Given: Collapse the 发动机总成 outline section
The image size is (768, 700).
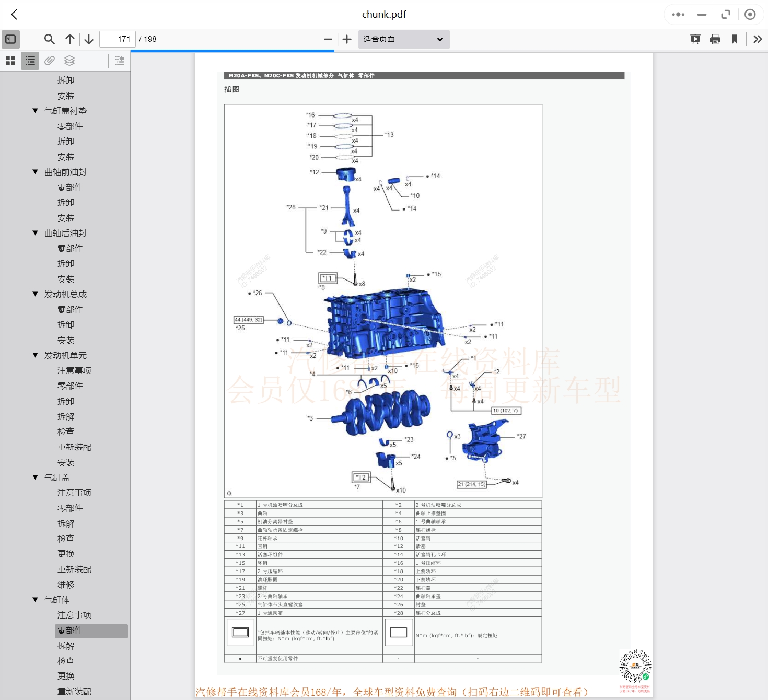Looking at the screenshot, I should click(36, 294).
